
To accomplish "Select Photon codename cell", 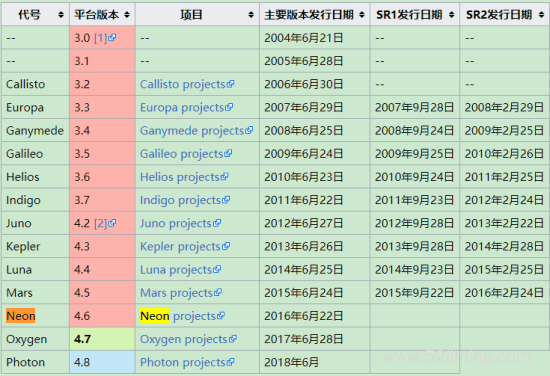I will [35, 362].
